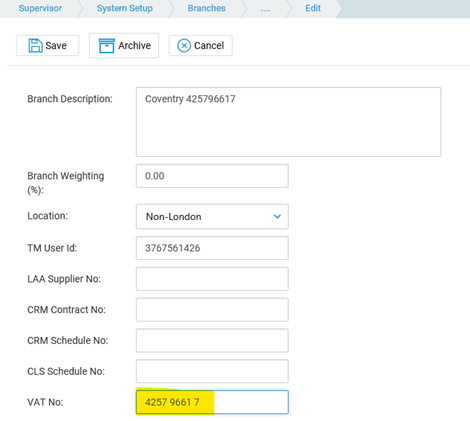This screenshot has width=470, height=421.
Task: Click into the Branch Description text area
Action: click(x=288, y=122)
